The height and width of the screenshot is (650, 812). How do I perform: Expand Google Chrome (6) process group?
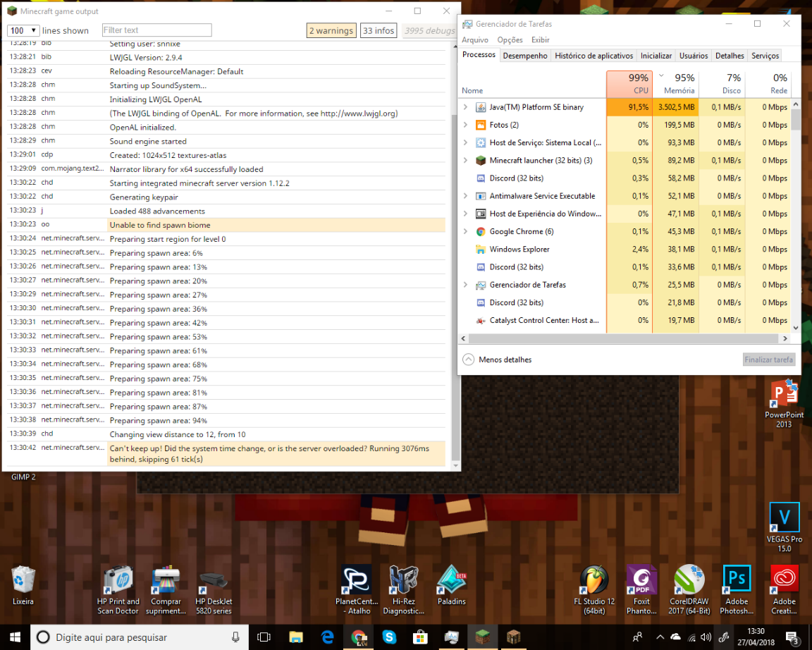tap(465, 231)
